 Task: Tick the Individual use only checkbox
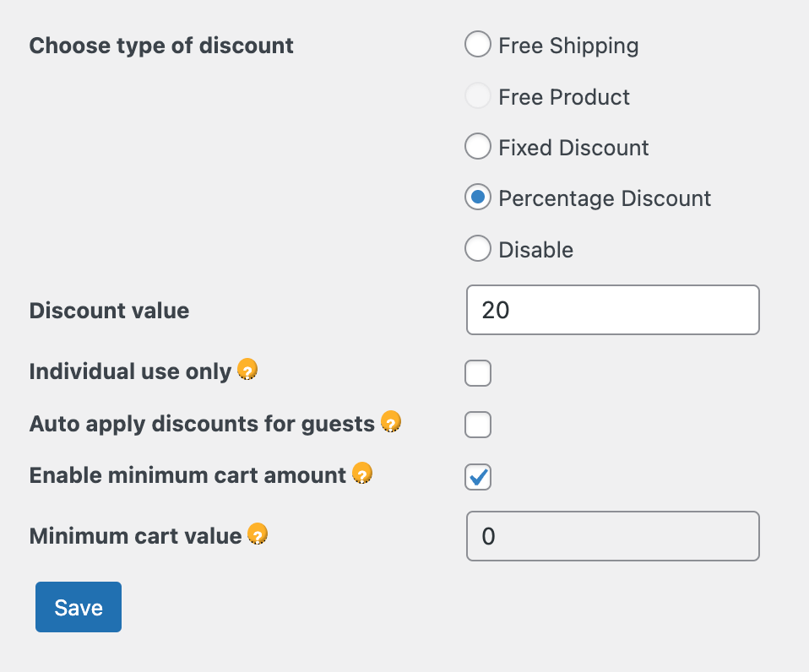click(478, 373)
